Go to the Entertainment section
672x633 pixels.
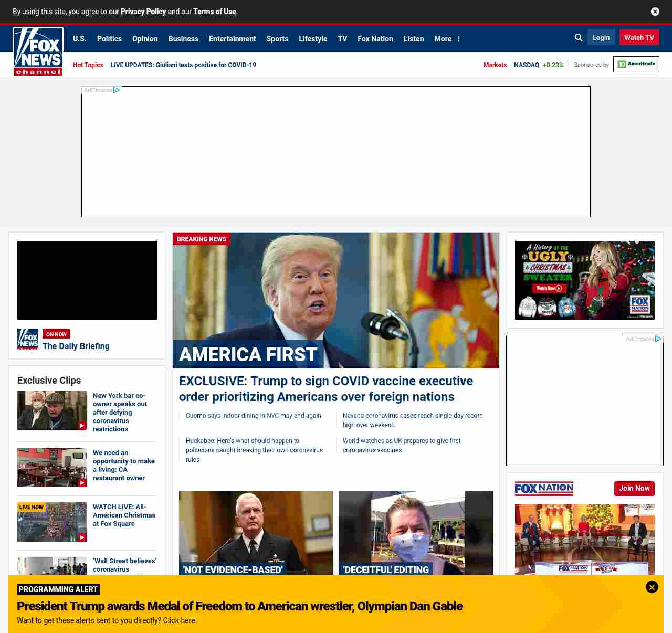point(232,39)
